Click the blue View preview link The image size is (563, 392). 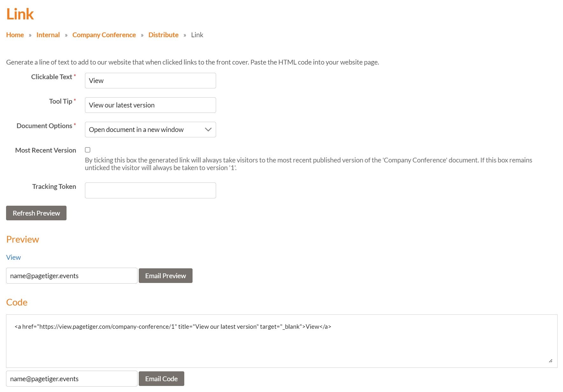13,257
